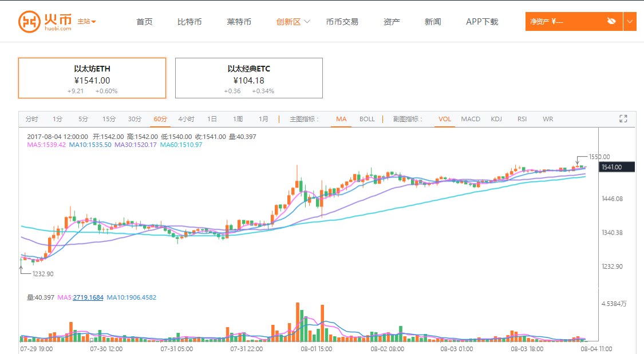This screenshot has width=644, height=354.
Task: Expand the chart to fullscreen
Action: pyautogui.click(x=623, y=119)
